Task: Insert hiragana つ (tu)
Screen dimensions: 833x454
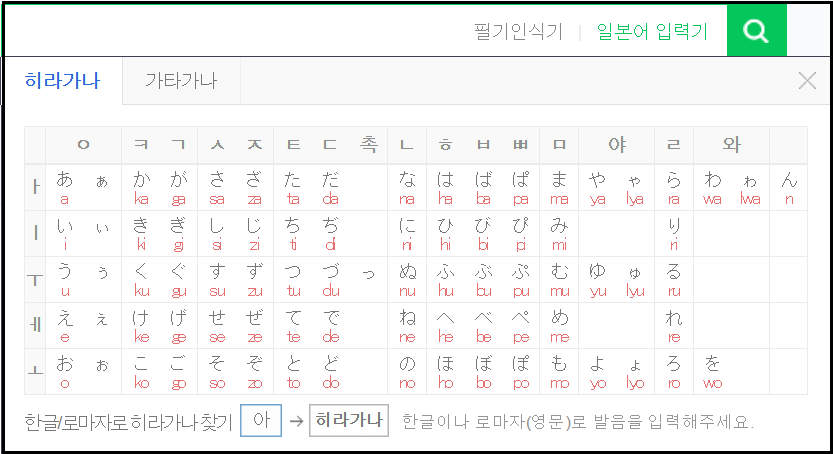Action: click(293, 280)
